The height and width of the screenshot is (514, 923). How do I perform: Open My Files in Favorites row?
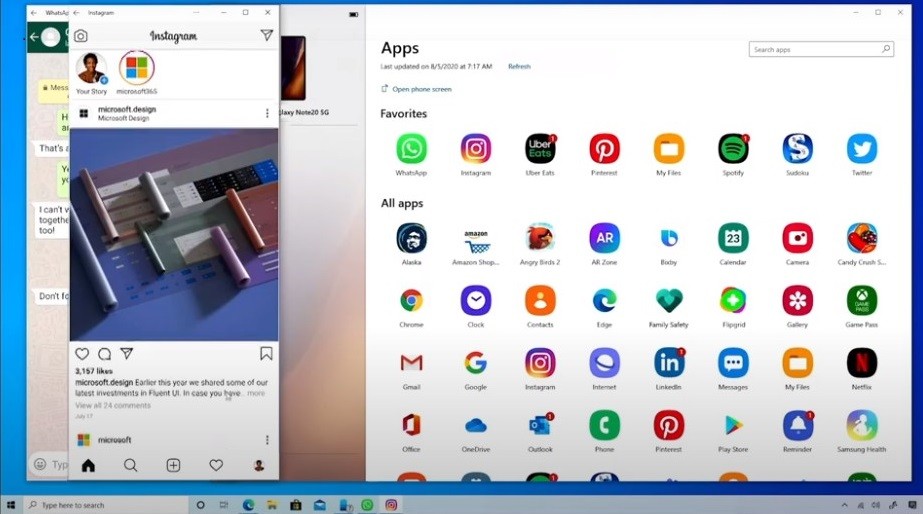click(x=669, y=149)
